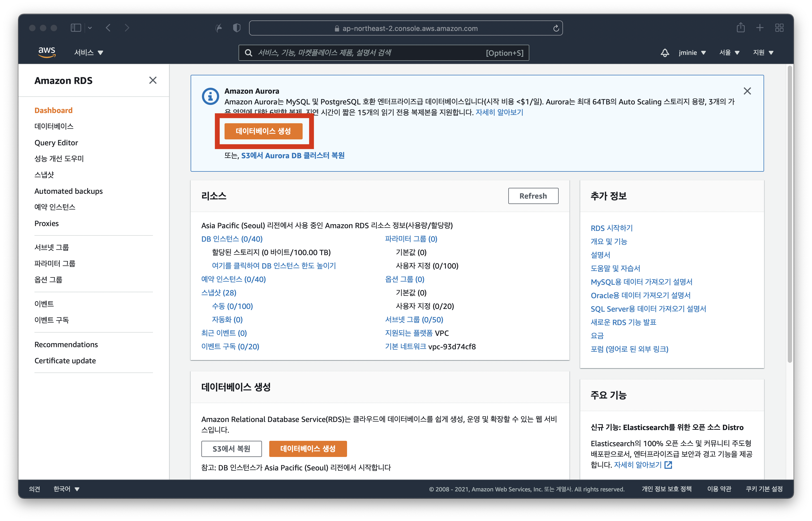
Task: Click the privacy shield icon
Action: tap(237, 28)
